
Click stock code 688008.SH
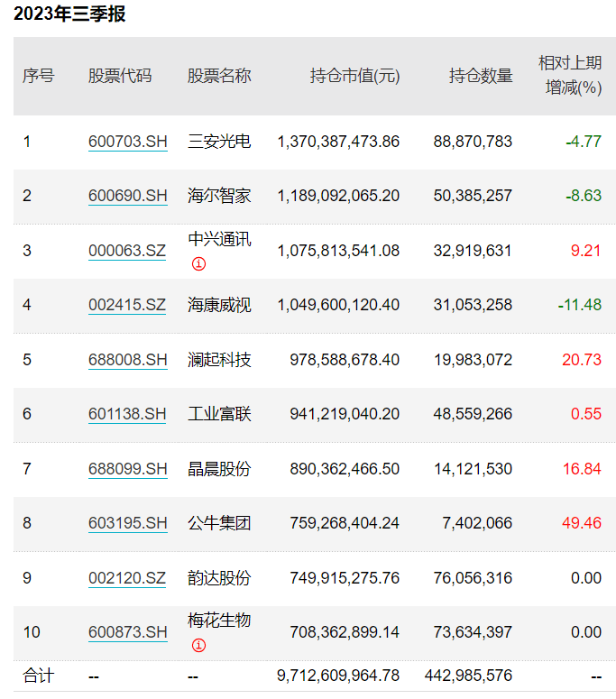point(127,360)
